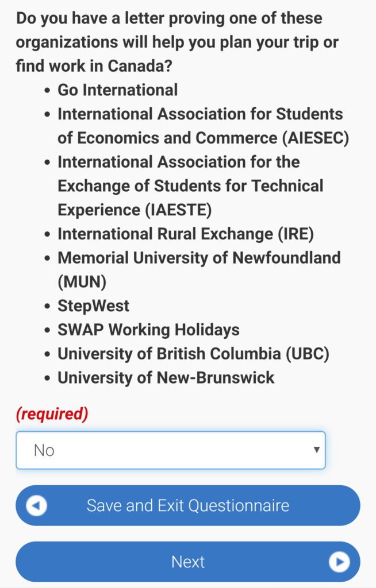The height and width of the screenshot is (588, 376).
Task: Click the Go International list item
Action: click(117, 90)
